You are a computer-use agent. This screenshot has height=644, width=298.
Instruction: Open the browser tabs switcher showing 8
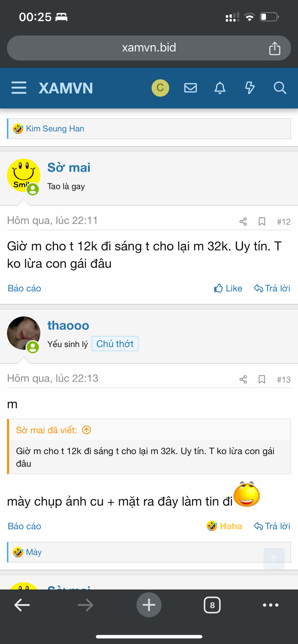point(212,605)
